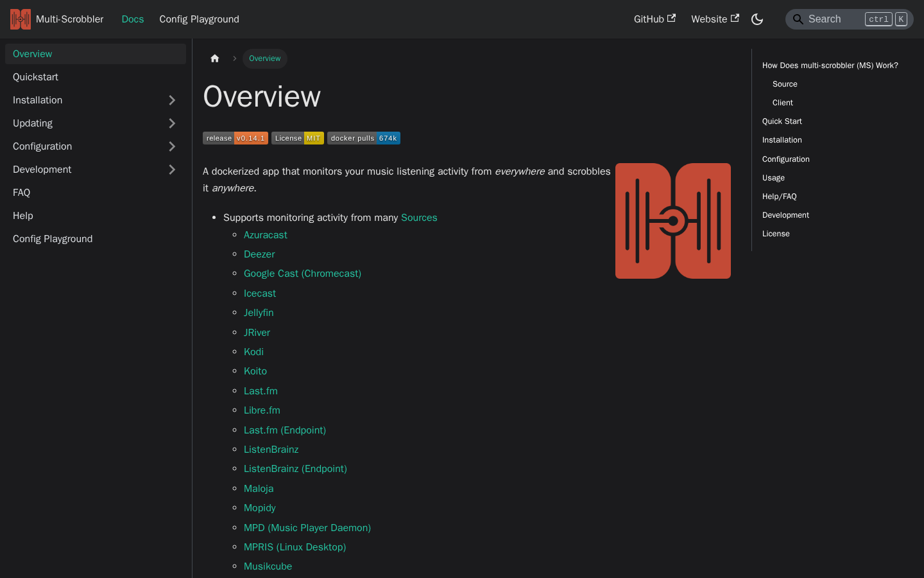Viewport: 924px width, 578px height.
Task: Open the Jellyfin source link
Action: coord(259,313)
